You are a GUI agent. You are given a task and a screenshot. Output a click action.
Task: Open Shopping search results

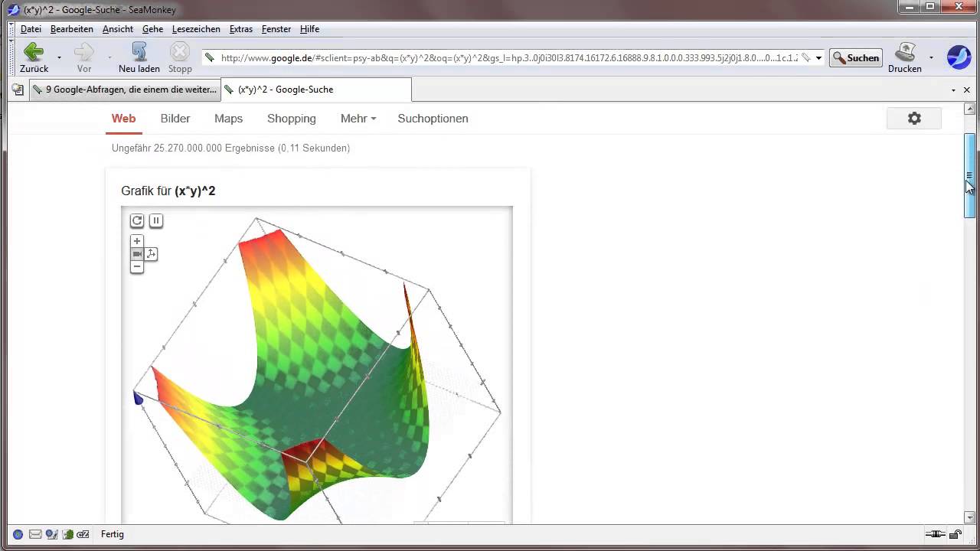[x=292, y=119]
